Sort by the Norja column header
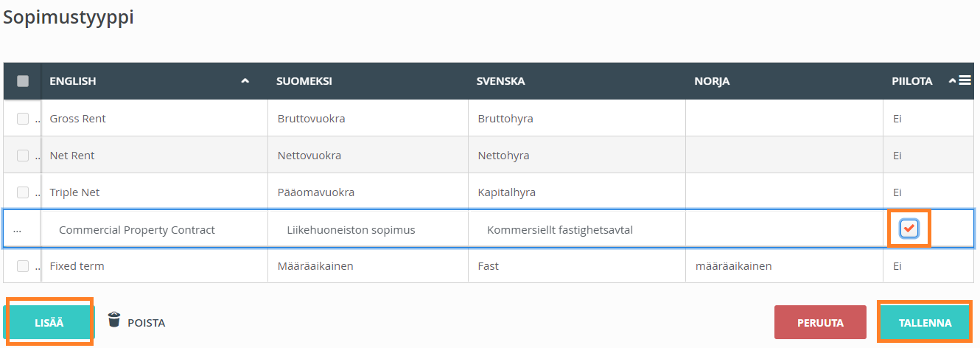This screenshot has height=348, width=980. 712,81
